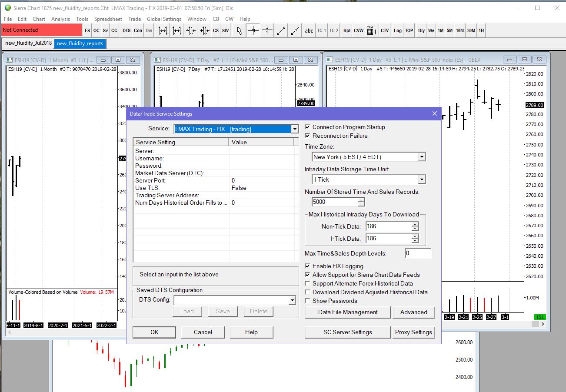
Task: Click the 5M timeframe toolbar button
Action: [x=449, y=30]
